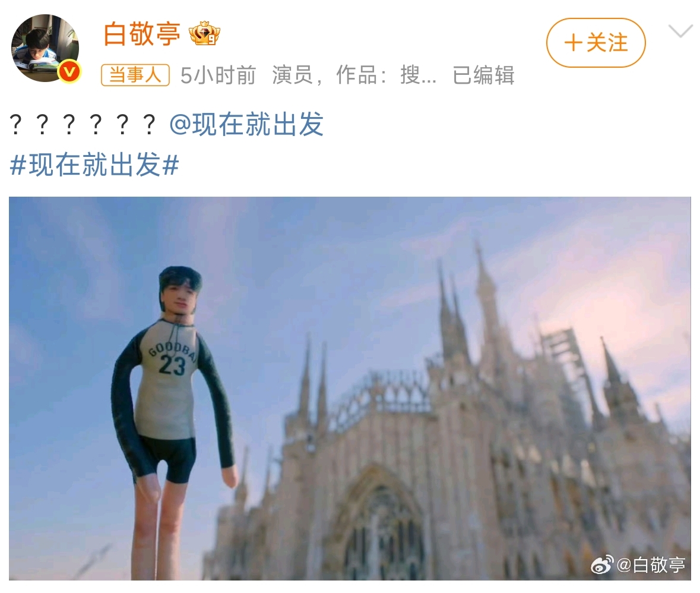Open the post image in full view
700x593 pixels.
tap(350, 389)
